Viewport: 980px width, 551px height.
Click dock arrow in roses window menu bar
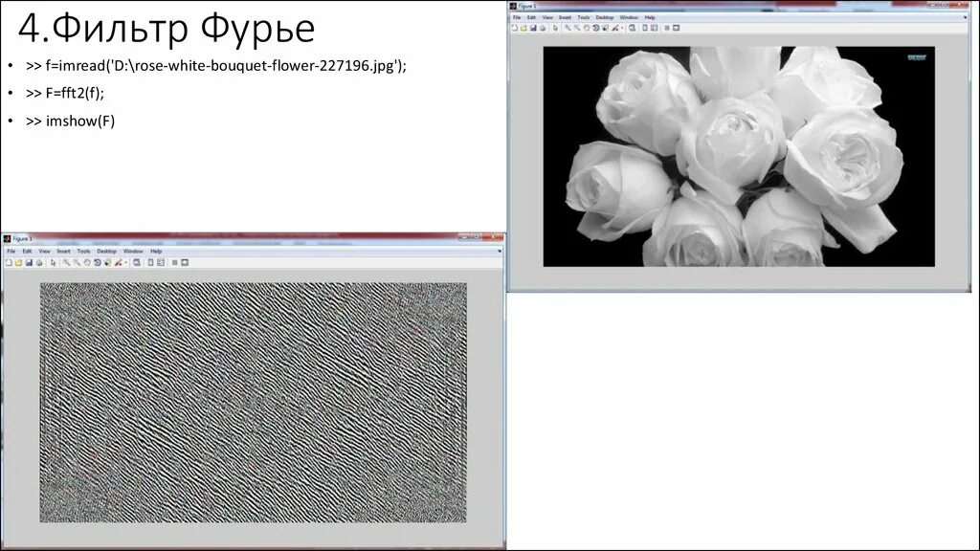pos(965,17)
